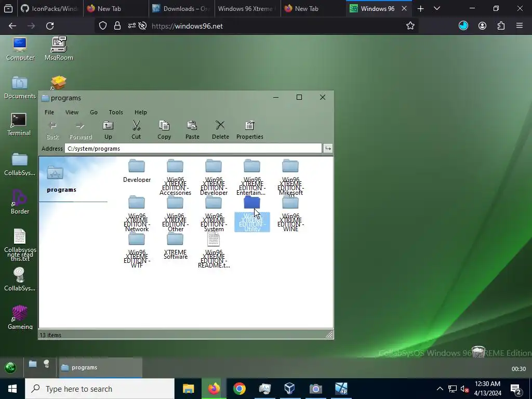Open Firefox account profile icon
The width and height of the screenshot is (532, 399).
(x=482, y=26)
